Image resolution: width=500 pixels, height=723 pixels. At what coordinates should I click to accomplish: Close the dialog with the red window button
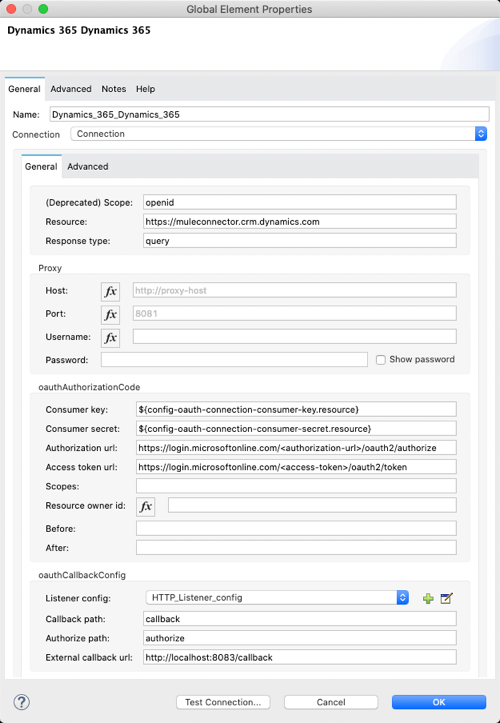(11, 9)
